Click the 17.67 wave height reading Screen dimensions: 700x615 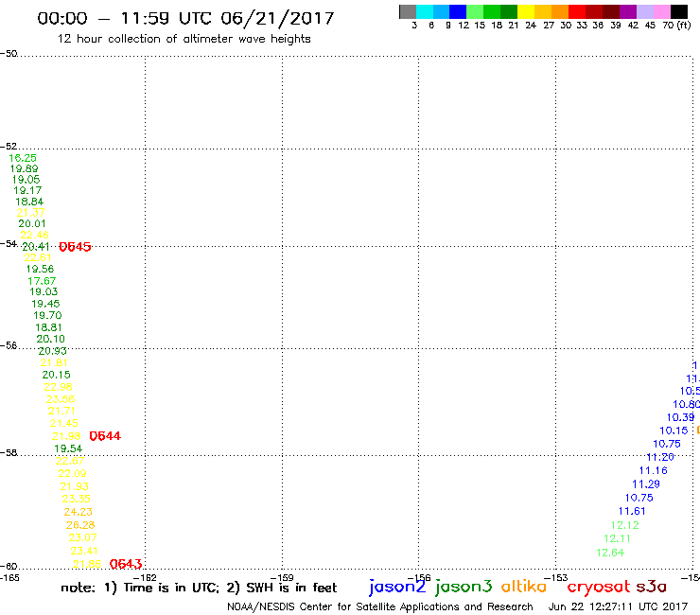click(42, 281)
